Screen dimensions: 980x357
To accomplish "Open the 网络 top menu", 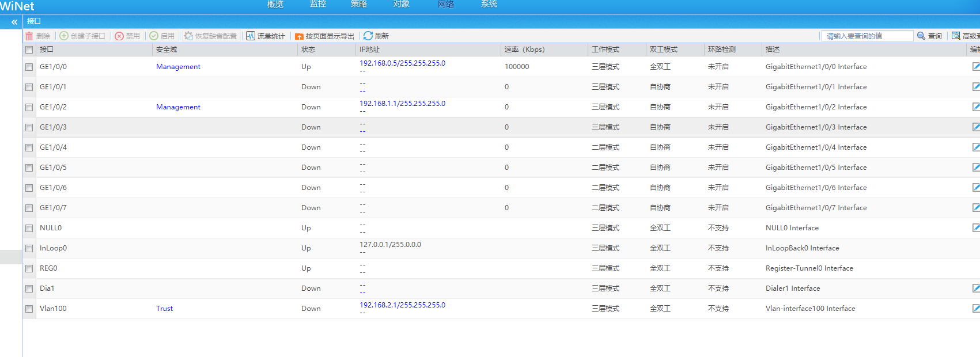I will [445, 5].
